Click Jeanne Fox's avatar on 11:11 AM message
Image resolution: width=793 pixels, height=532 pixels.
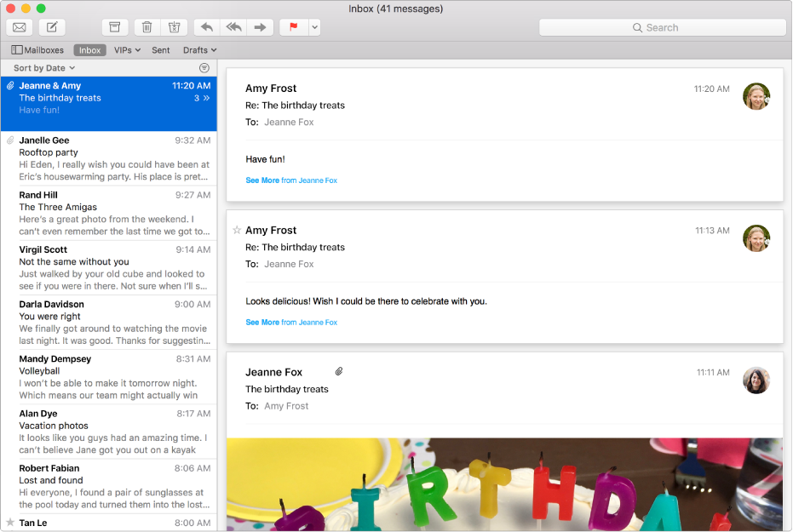coord(756,380)
